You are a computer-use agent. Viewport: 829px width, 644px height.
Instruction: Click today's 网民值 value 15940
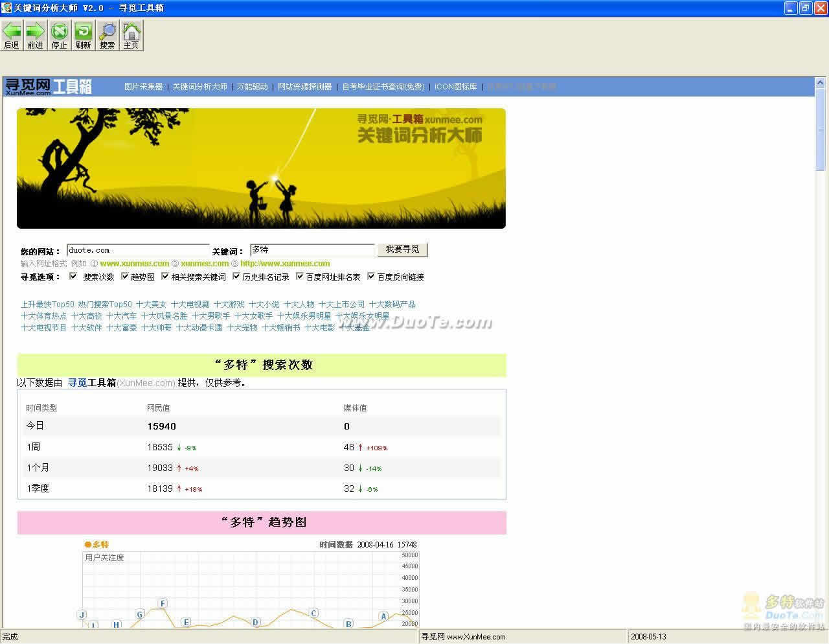point(161,426)
